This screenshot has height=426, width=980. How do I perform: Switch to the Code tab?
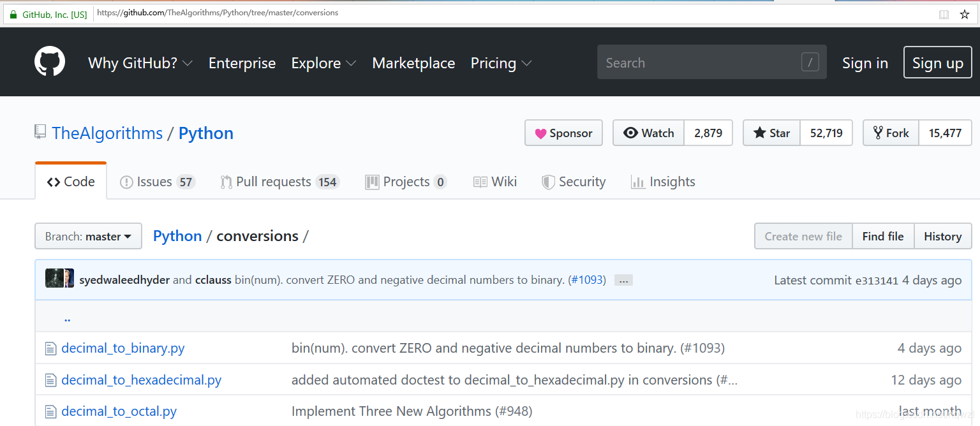71,182
